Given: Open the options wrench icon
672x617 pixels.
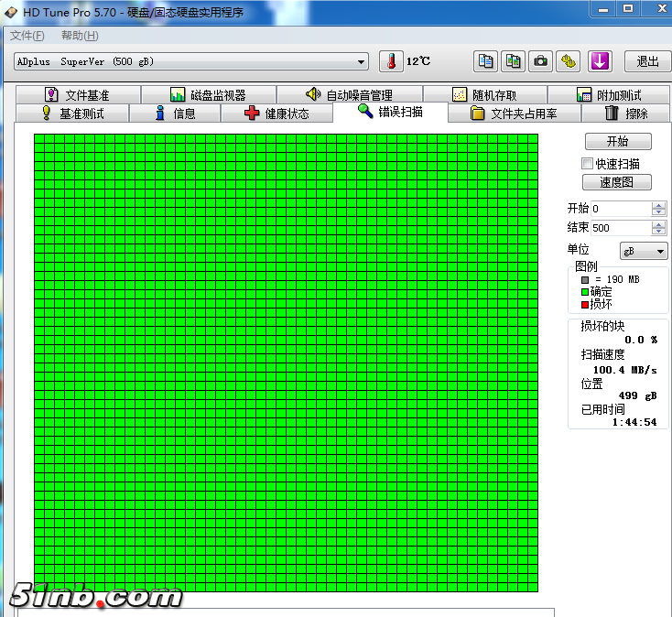Looking at the screenshot, I should pyautogui.click(x=569, y=61).
